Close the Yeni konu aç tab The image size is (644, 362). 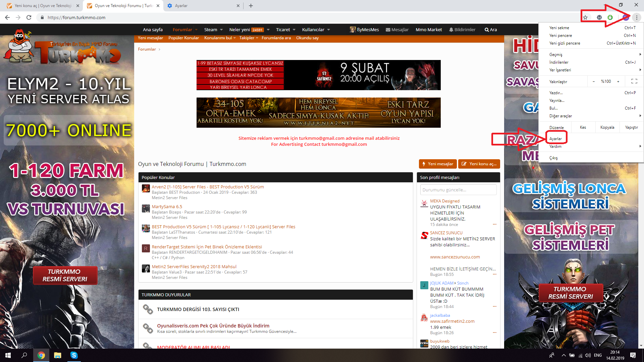pyautogui.click(x=78, y=6)
